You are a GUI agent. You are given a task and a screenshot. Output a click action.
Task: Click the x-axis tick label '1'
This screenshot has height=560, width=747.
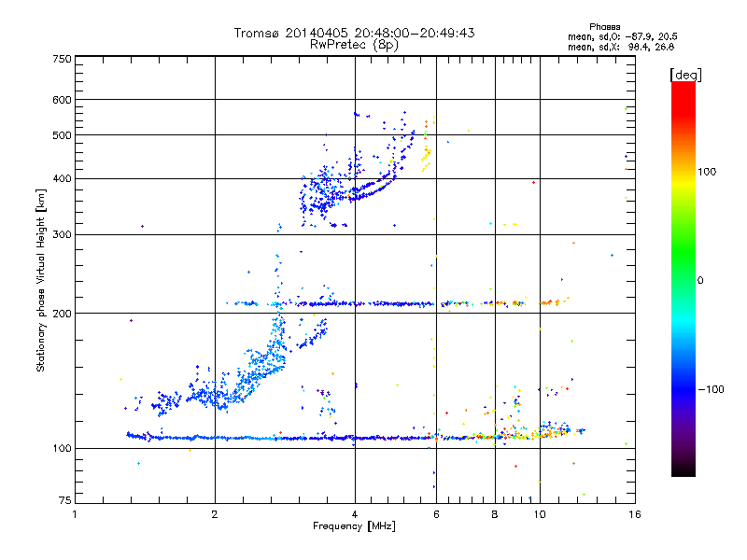[75, 514]
